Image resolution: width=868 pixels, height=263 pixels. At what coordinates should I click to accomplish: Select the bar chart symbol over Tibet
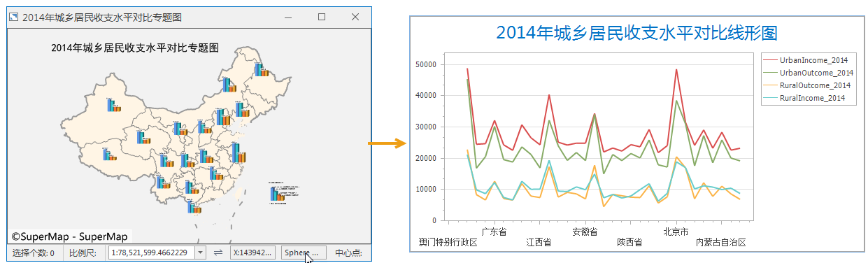109,154
